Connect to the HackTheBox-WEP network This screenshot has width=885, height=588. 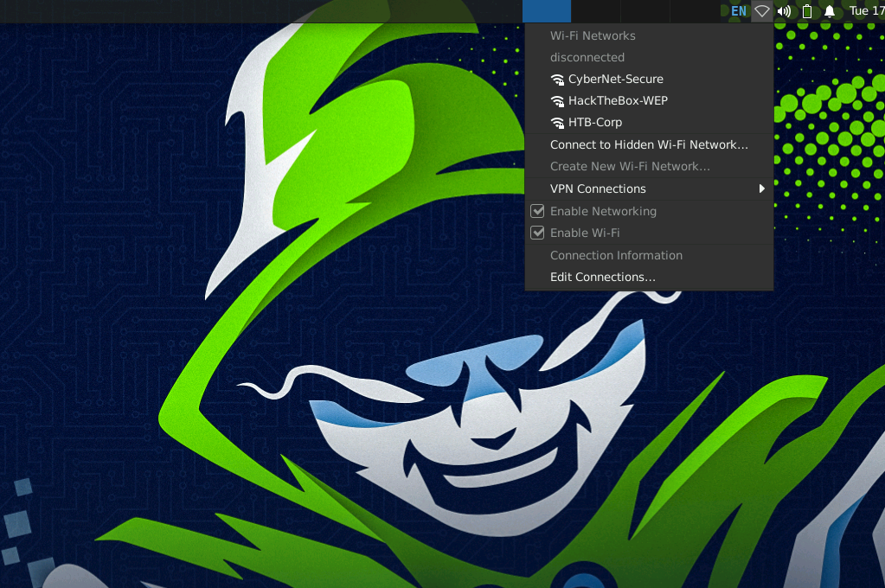coord(649,100)
